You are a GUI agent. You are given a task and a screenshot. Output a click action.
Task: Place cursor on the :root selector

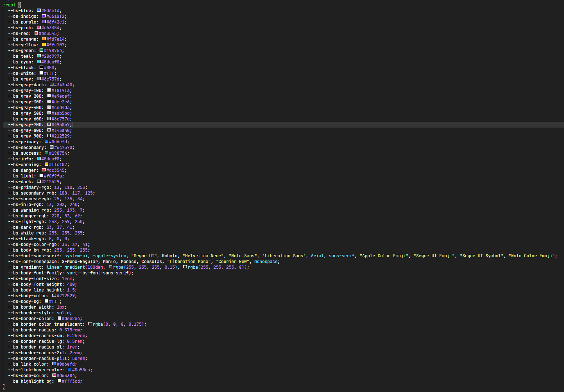pos(9,5)
